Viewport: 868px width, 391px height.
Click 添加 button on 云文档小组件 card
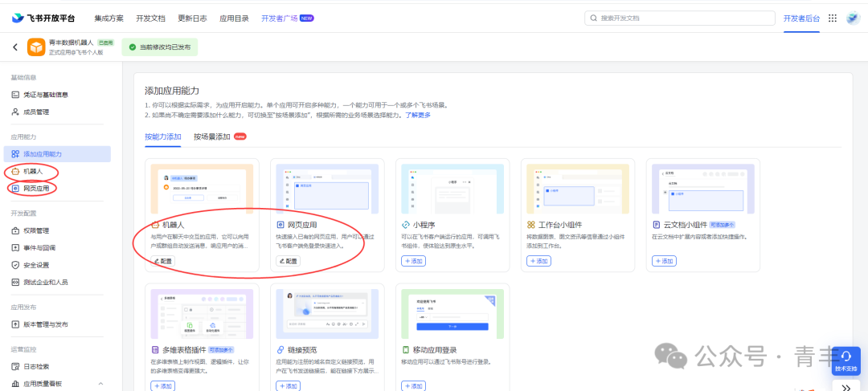[665, 260]
